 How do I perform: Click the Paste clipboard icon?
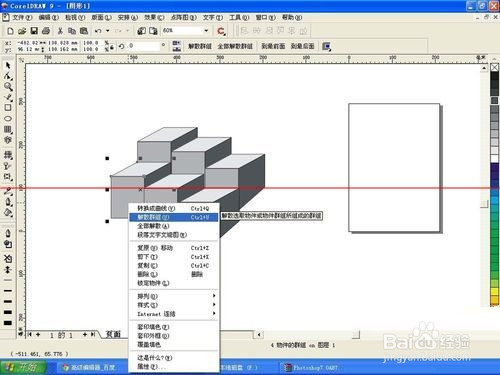(84, 31)
